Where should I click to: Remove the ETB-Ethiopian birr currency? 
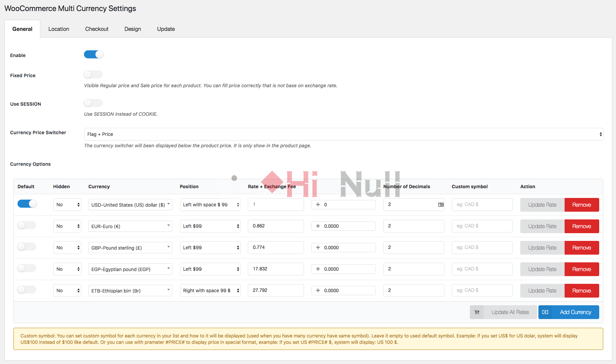click(x=582, y=291)
